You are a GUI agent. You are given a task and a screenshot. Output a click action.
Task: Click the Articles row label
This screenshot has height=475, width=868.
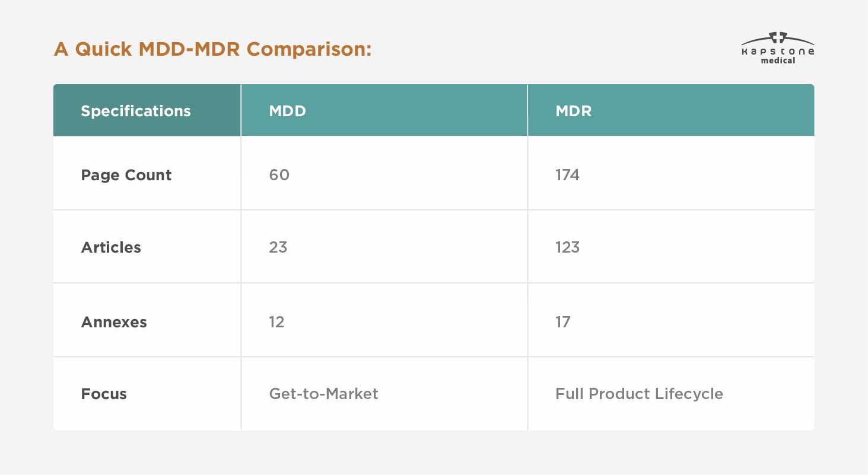111,247
